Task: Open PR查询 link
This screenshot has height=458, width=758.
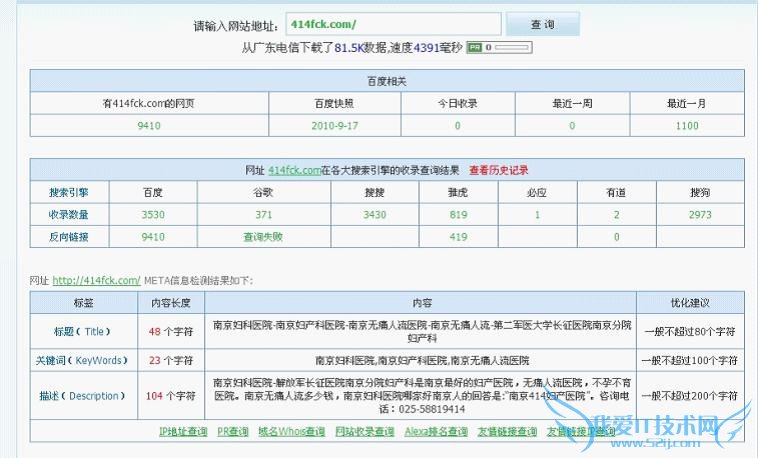Action: (233, 431)
